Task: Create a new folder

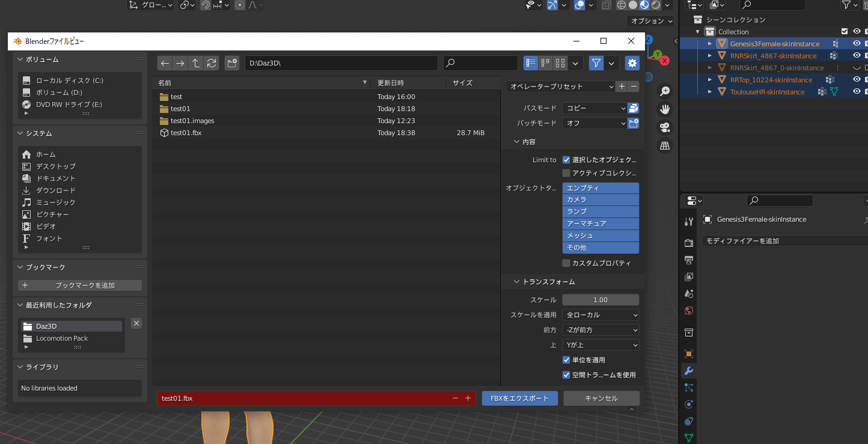Action: [232, 63]
